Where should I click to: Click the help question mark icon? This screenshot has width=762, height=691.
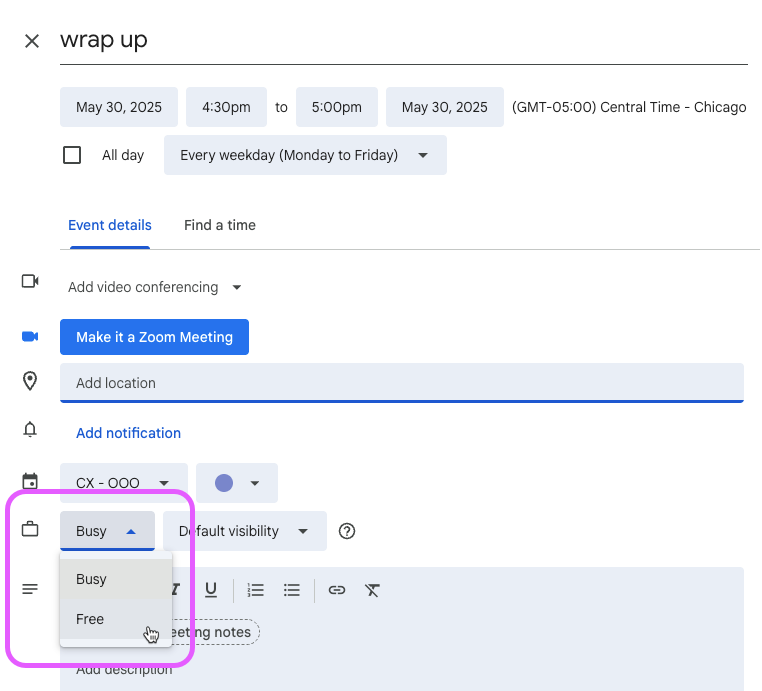347,531
